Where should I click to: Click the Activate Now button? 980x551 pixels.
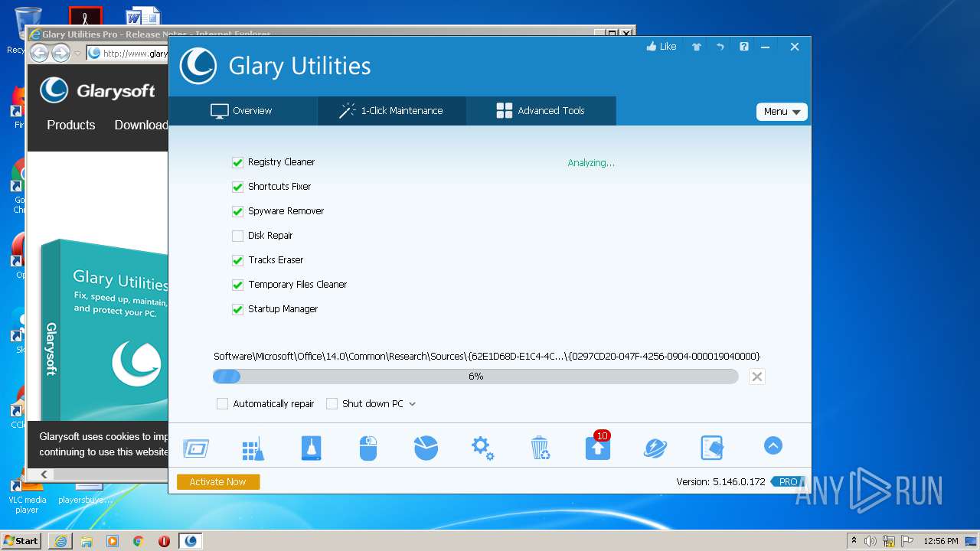(x=218, y=482)
